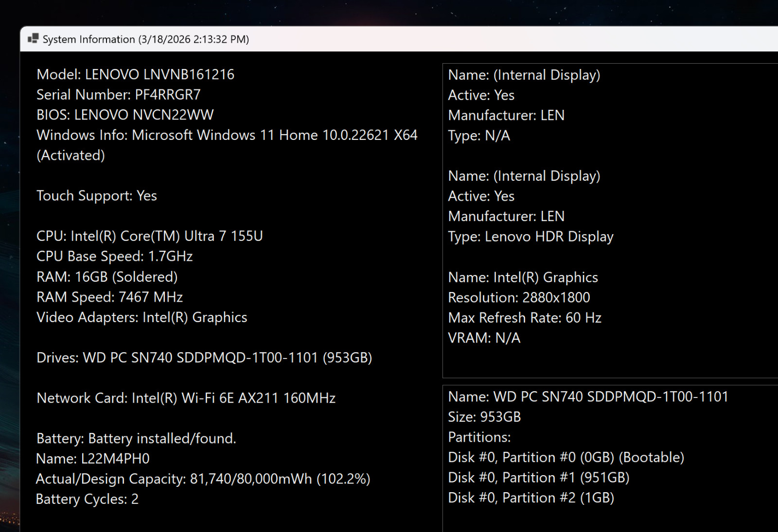Select the Model: LENOVO LNVNB161216 line
Screen dimensions: 778x532
[x=135, y=74]
